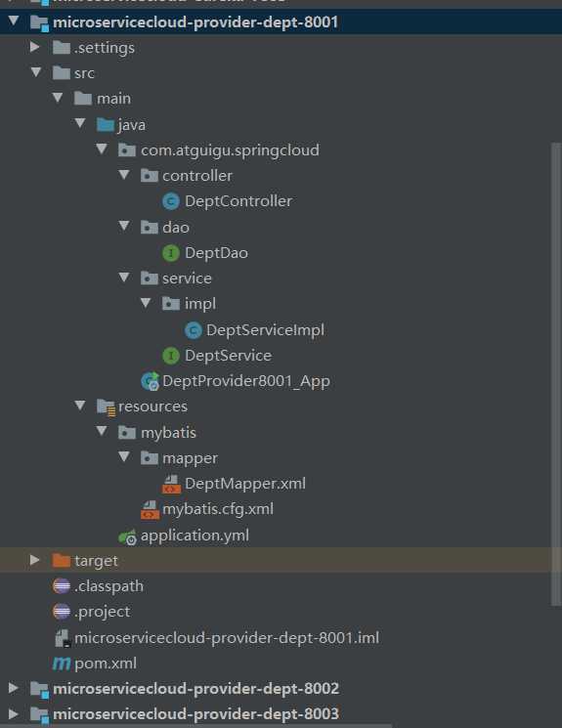Image resolution: width=562 pixels, height=728 pixels.
Task: Collapse the src folder arrow
Action: click(36, 72)
